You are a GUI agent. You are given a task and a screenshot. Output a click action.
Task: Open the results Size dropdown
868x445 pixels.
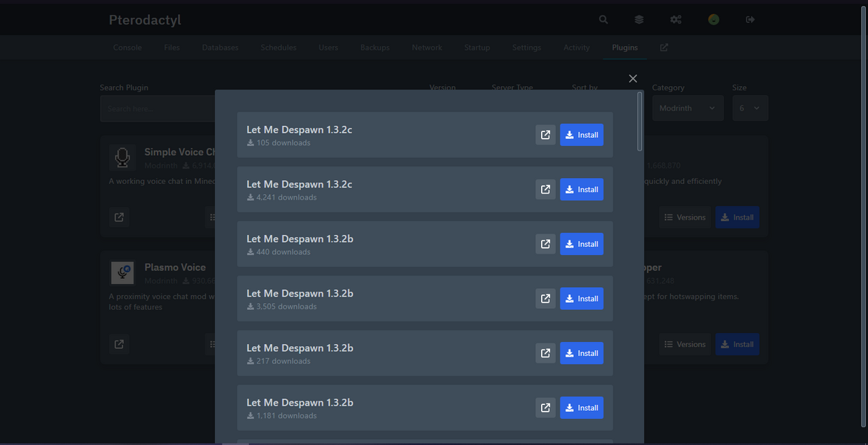coord(749,107)
